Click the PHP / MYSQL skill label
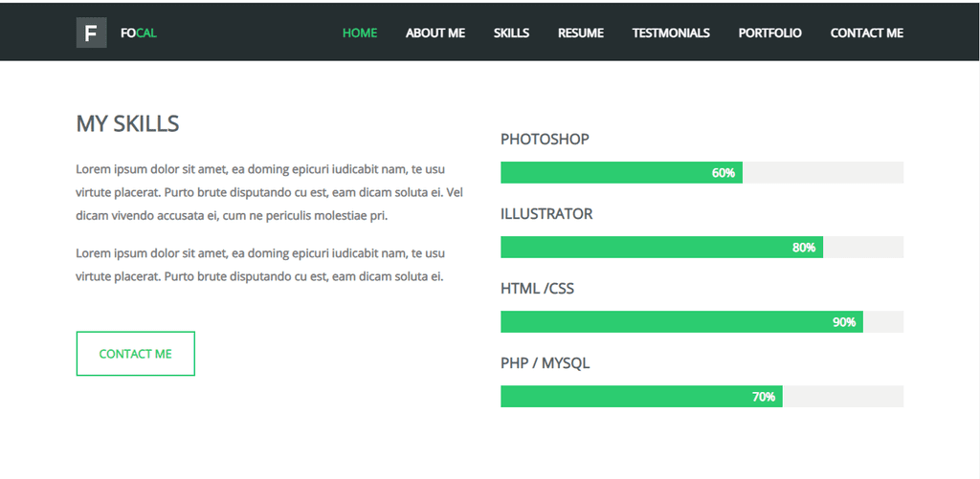The height and width of the screenshot is (479, 980). click(545, 363)
